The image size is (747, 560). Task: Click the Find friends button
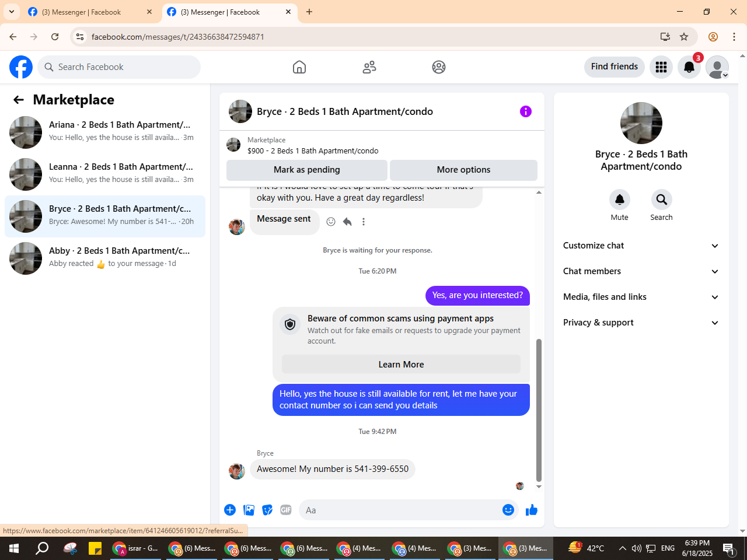(x=615, y=67)
